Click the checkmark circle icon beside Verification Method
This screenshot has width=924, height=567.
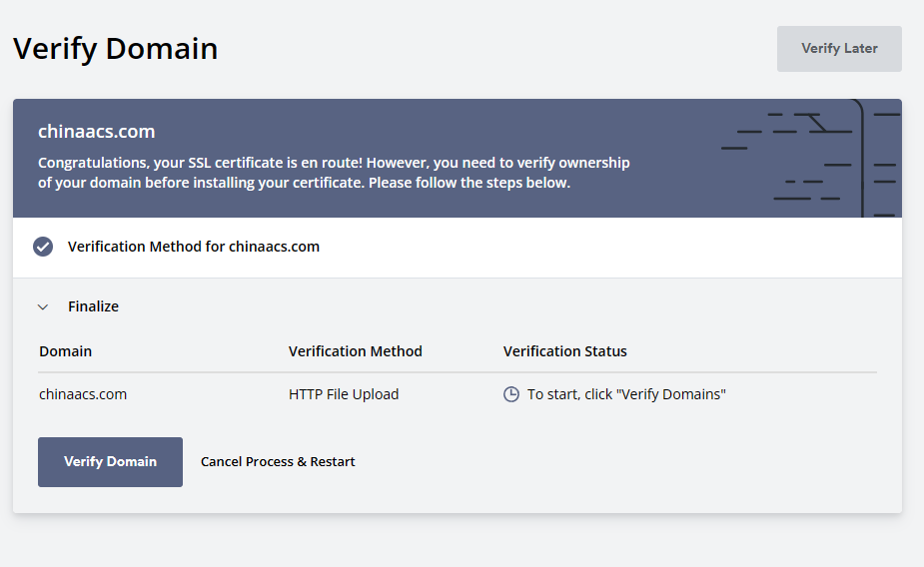pyautogui.click(x=42, y=247)
